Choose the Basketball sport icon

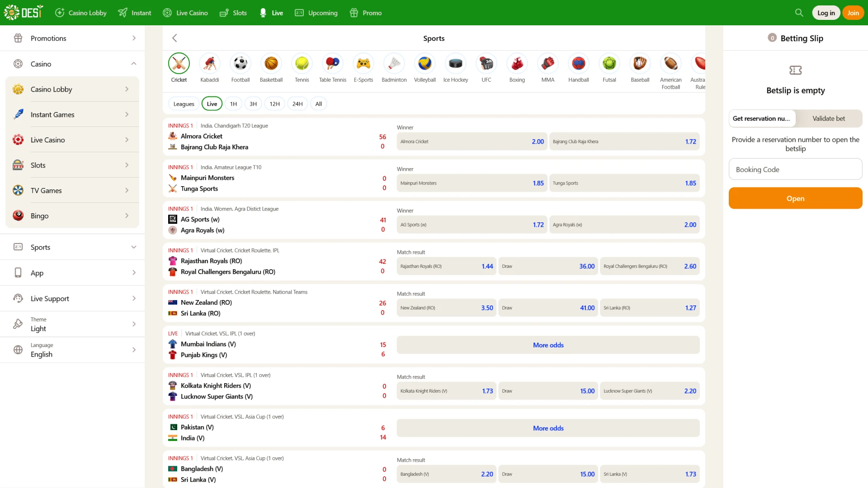click(x=271, y=64)
